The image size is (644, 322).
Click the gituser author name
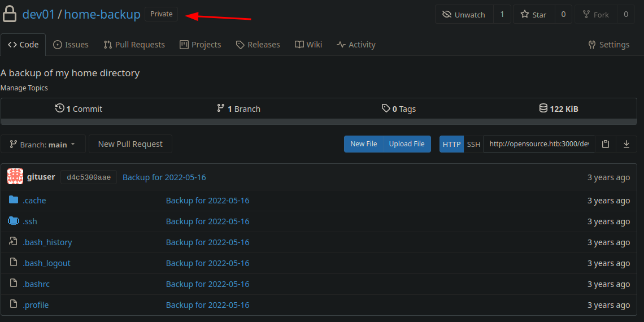(x=41, y=177)
